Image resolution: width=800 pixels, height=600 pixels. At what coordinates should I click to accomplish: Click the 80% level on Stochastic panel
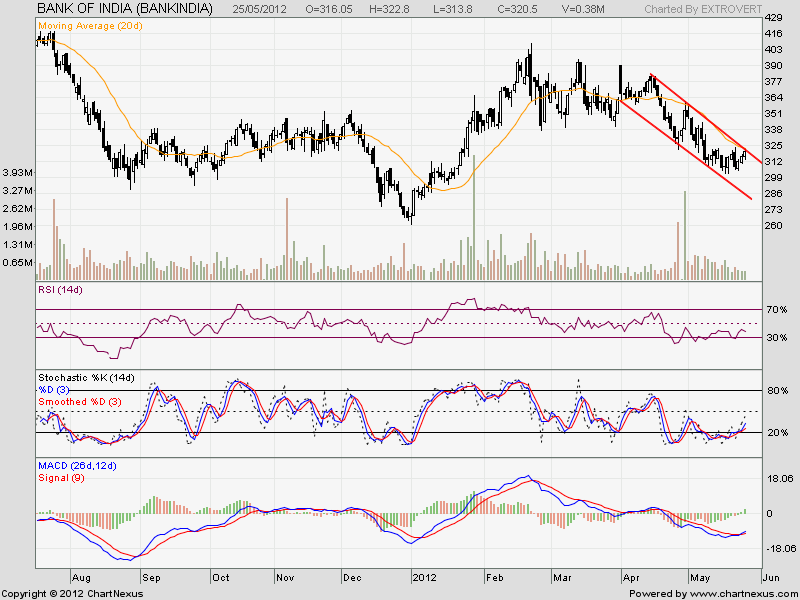(x=777, y=390)
